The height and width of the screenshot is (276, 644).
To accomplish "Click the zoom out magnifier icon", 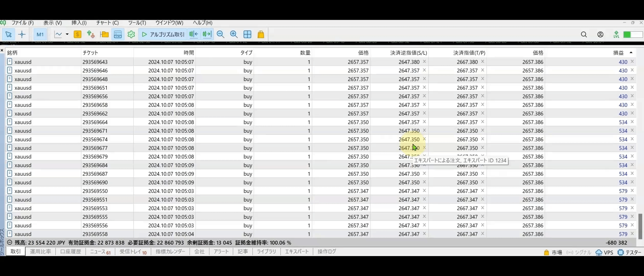I will [x=220, y=34].
